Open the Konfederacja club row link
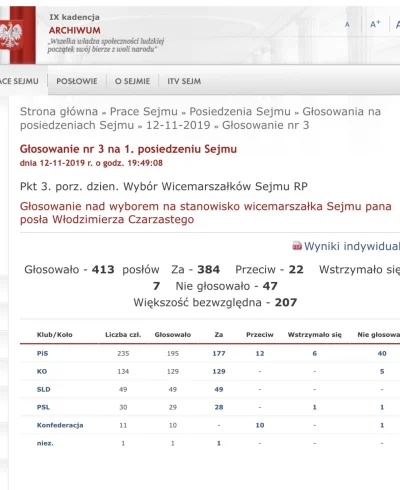 click(x=60, y=425)
